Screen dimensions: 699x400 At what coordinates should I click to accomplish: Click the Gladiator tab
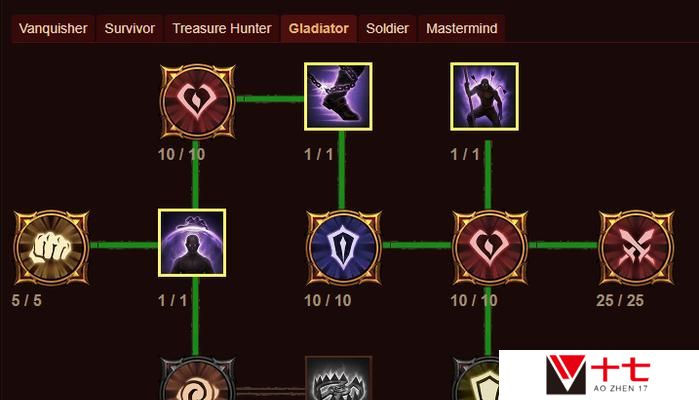click(318, 29)
